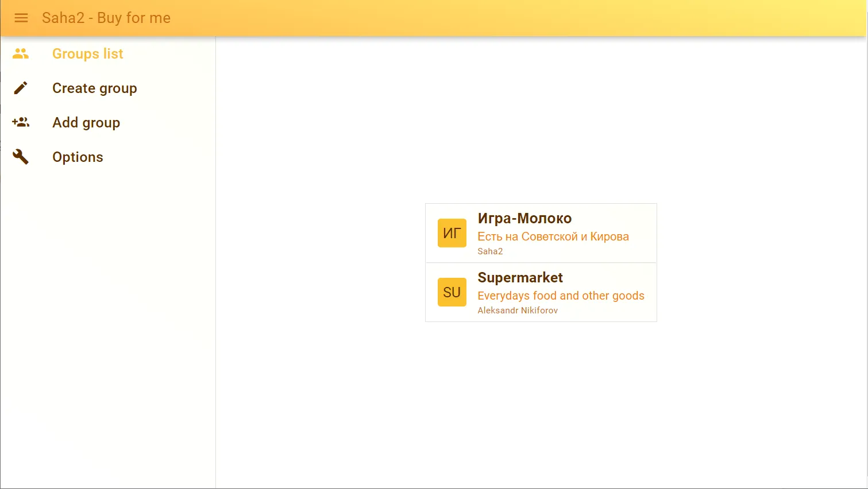Click the SU group avatar badge
868x489 pixels.
click(x=452, y=292)
